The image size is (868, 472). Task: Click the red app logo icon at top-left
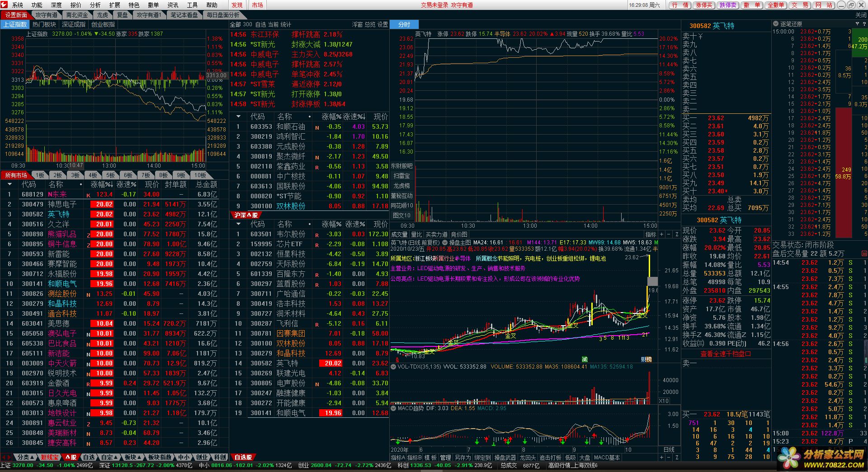tap(4, 5)
